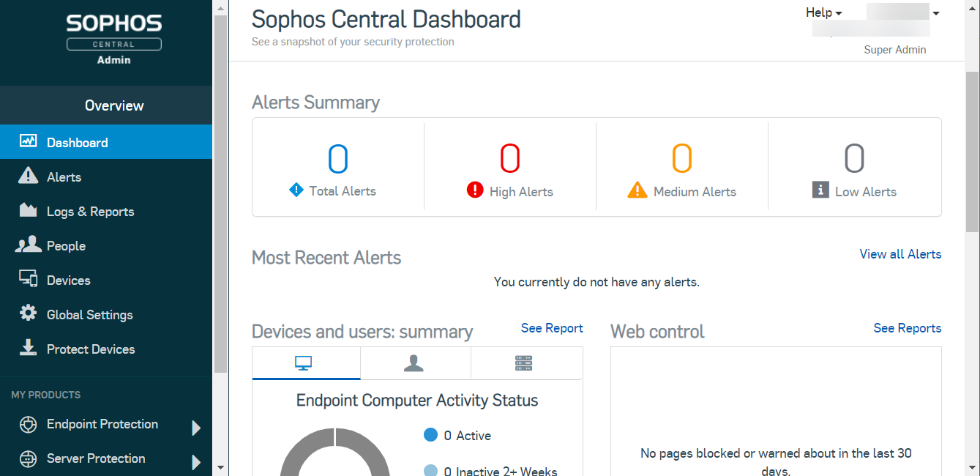Click the Endpoint Protection shield icon
Screen dimensions: 980x476
(x=28, y=425)
